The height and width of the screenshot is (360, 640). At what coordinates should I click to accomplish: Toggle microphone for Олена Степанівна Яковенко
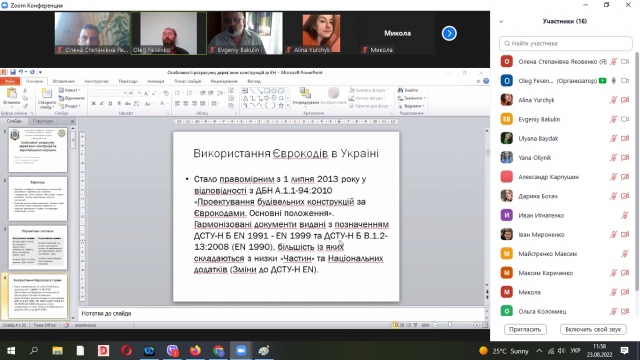[x=613, y=62]
